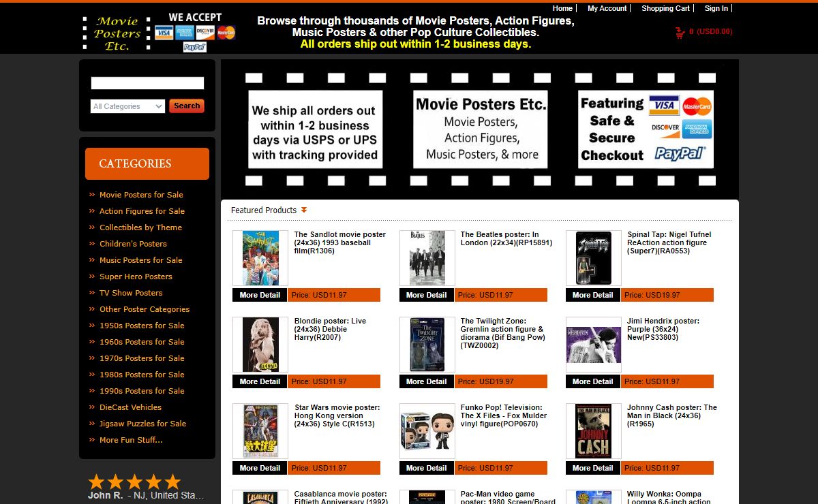Click More Detail for Spinal Tap figure
818x504 pixels.
(593, 295)
